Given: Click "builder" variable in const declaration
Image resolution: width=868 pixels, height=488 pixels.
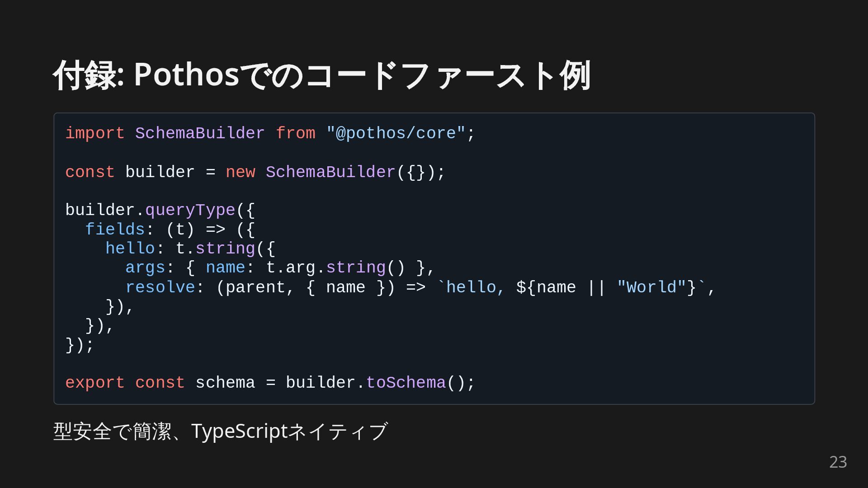Looking at the screenshot, I should (x=160, y=172).
